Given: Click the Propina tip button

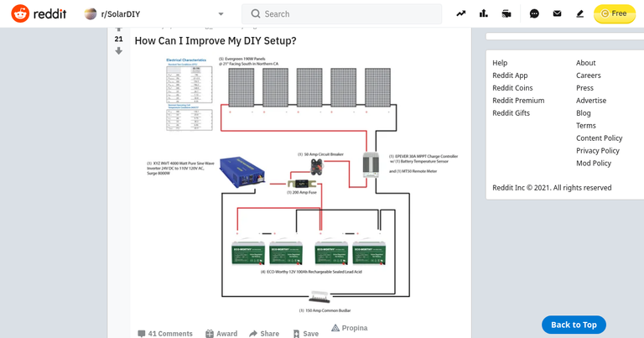Looking at the screenshot, I should point(349,328).
